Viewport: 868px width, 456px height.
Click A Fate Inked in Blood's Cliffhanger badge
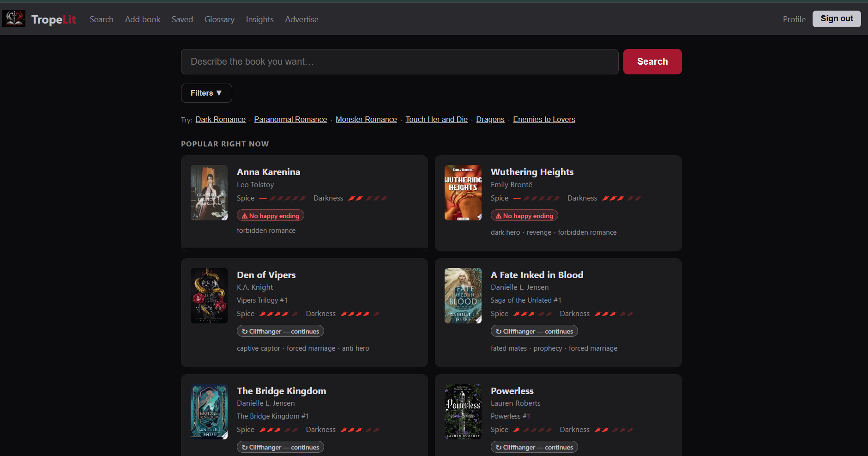[x=534, y=331]
